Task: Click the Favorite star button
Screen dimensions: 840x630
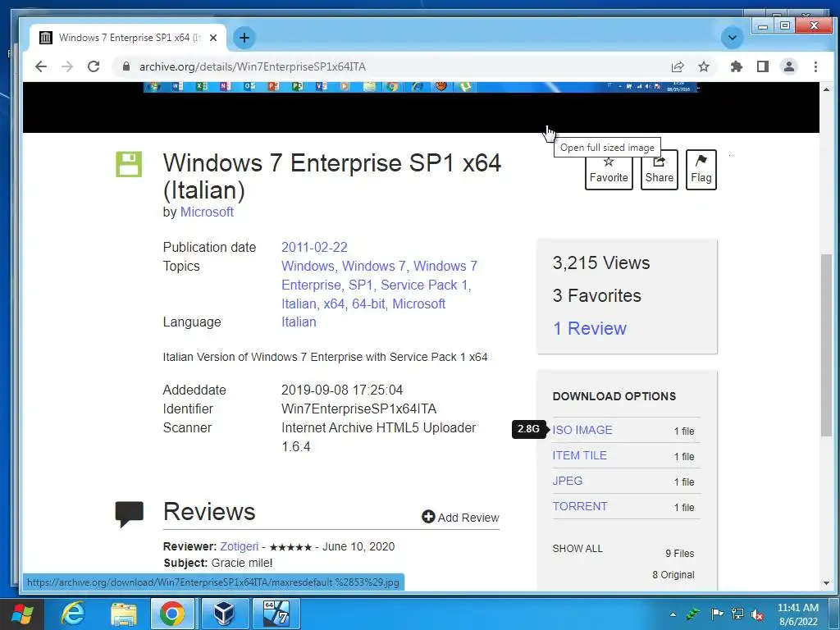Action: click(x=609, y=171)
